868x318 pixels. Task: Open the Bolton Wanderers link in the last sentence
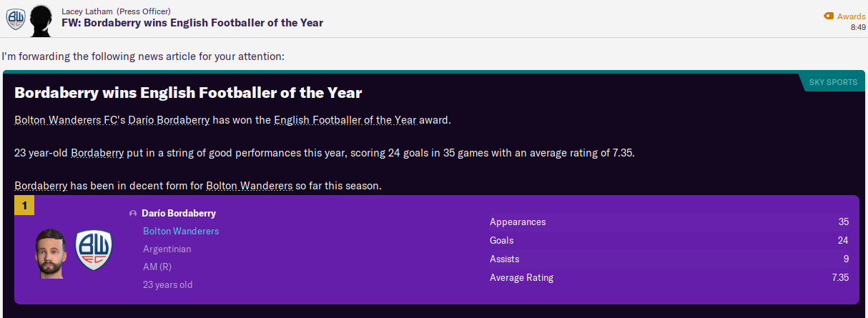point(249,186)
